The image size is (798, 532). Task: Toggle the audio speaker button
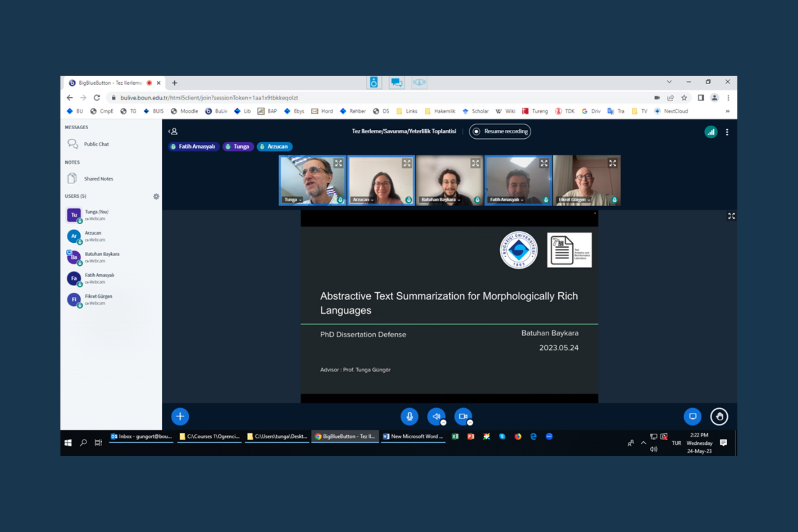coord(436,416)
